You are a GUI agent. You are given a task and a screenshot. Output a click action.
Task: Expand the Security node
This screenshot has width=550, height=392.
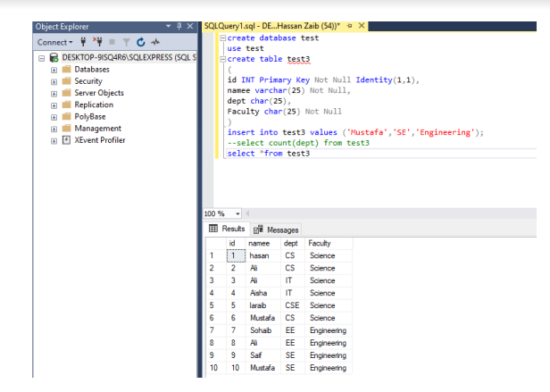point(54,82)
